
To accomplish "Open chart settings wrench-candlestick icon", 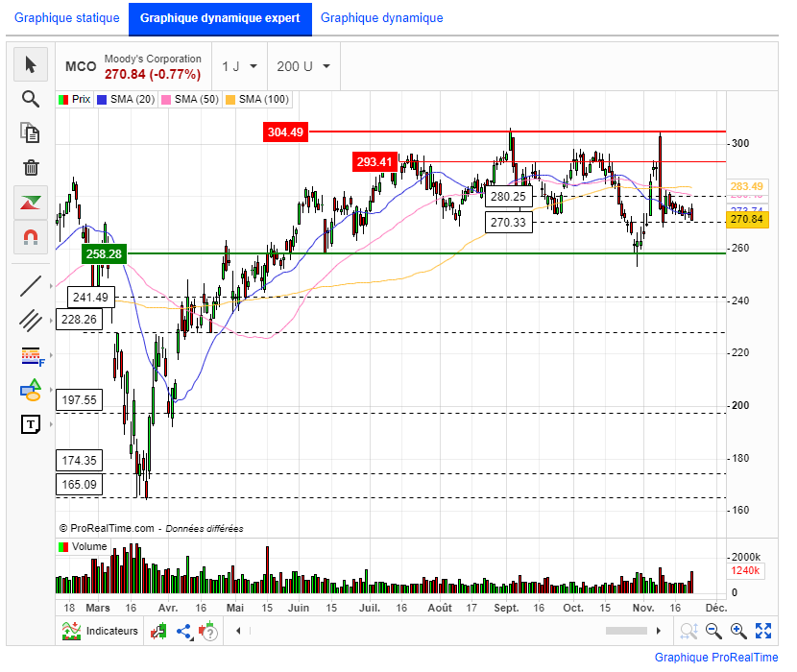I will tap(159, 631).
